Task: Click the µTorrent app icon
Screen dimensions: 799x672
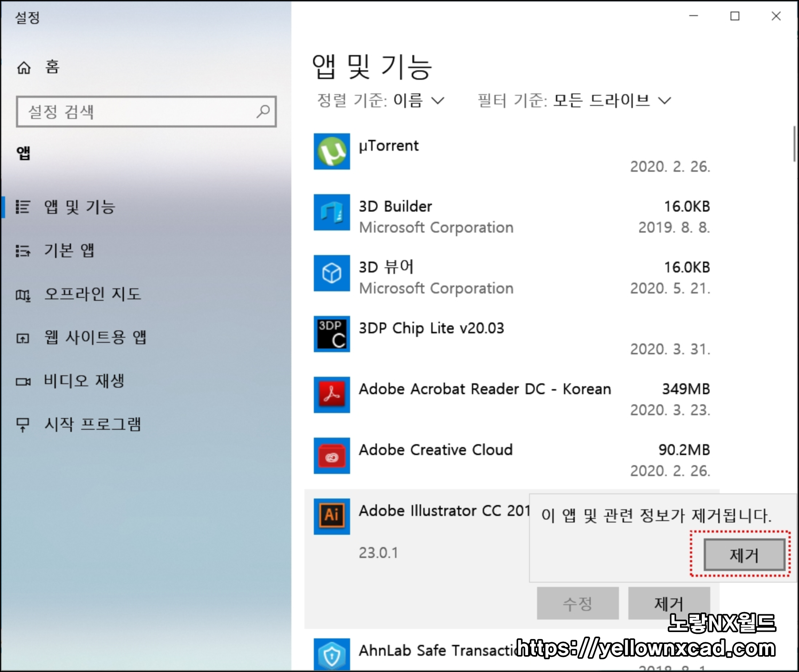Action: [x=332, y=151]
